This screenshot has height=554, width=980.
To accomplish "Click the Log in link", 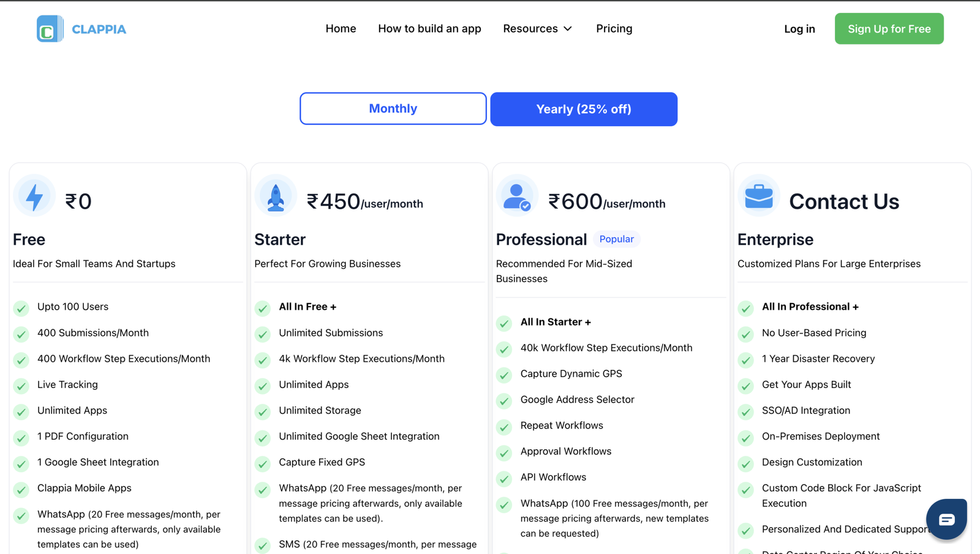I will (799, 29).
